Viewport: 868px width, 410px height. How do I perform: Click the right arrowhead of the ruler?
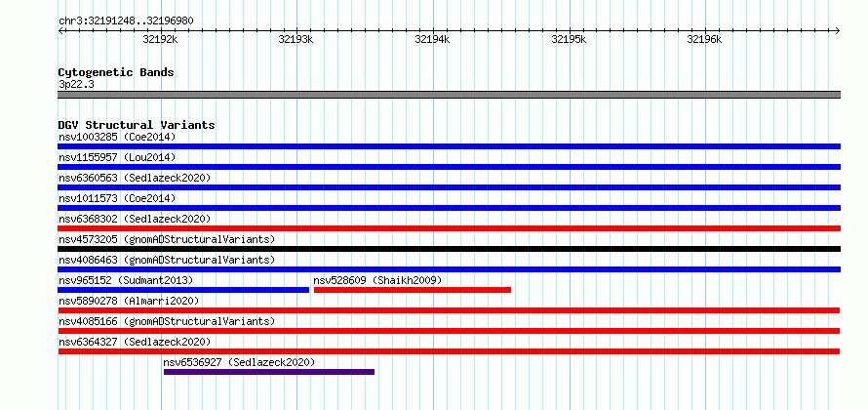[838, 30]
